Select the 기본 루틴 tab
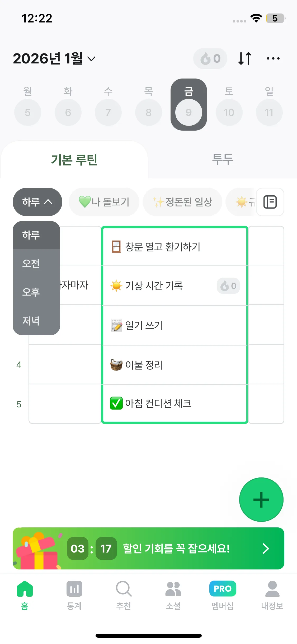The width and height of the screenshot is (297, 644). 74,160
